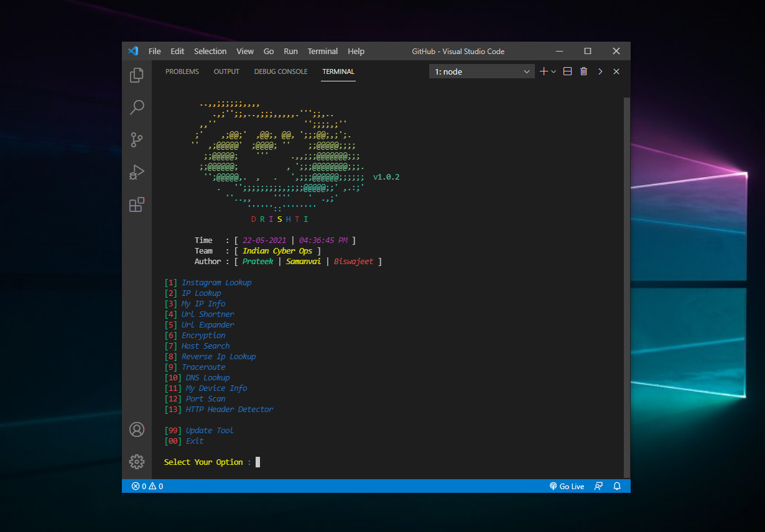765x532 pixels.
Task: Open the Accounts icon in activity bar
Action: pos(137,429)
